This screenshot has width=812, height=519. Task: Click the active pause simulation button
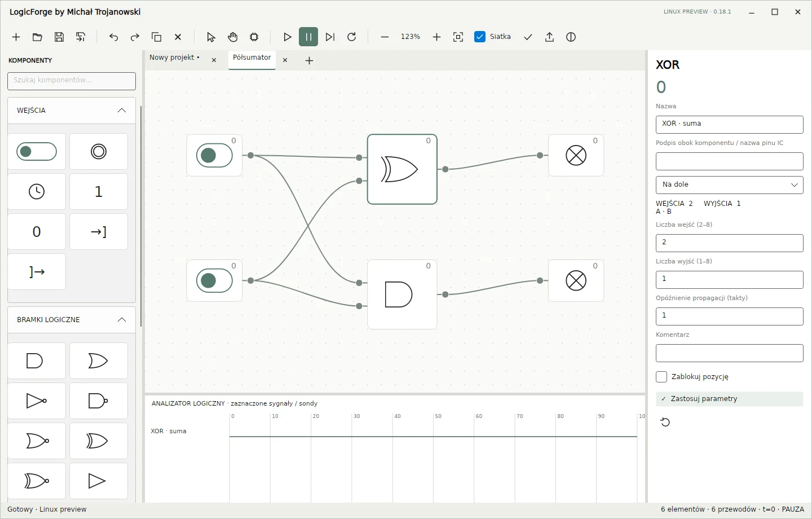[308, 37]
